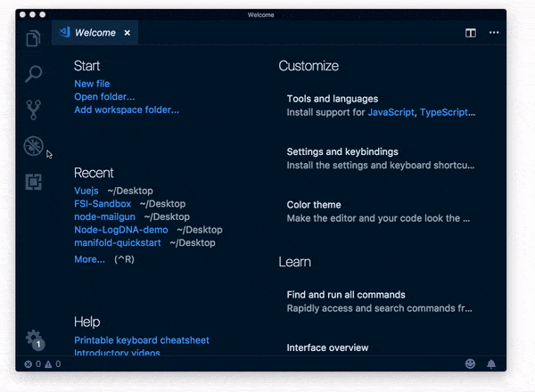This screenshot has height=392, width=535.
Task: Open the Extensions icon in activity bar
Action: click(34, 182)
